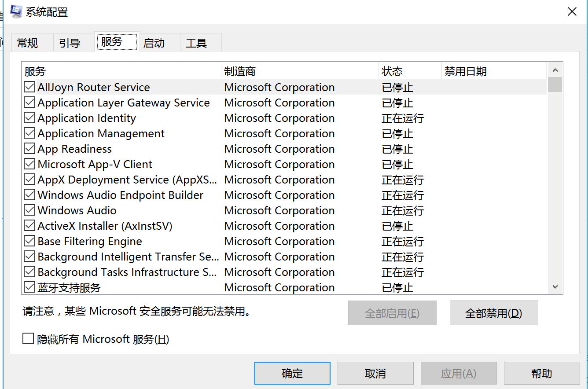Viewport: 588px width, 389px height.
Task: Uncheck the Windows Audio checkbox
Action: tap(29, 210)
